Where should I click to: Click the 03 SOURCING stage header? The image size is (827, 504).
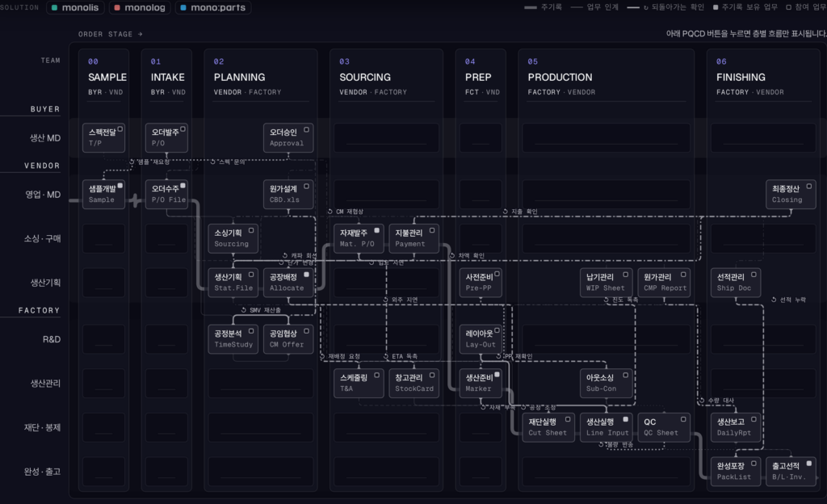[x=386, y=77]
